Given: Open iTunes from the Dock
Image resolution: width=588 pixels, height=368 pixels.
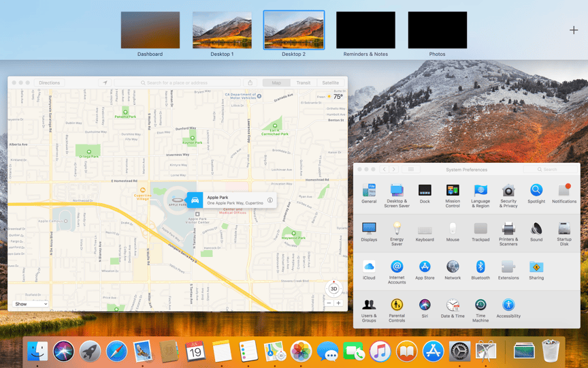Looking at the screenshot, I should (x=380, y=352).
